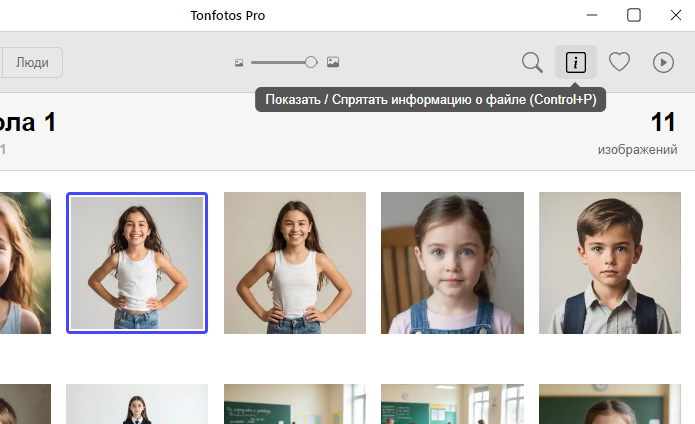The width and height of the screenshot is (695, 424).
Task: Open the classroom photo below the tank top girl
Action: point(294,404)
